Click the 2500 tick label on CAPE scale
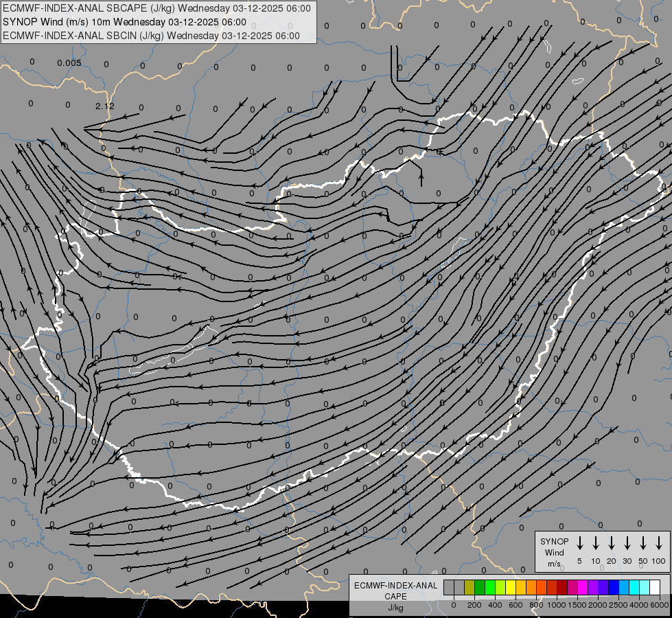Image resolution: width=672 pixels, height=618 pixels. point(618,605)
